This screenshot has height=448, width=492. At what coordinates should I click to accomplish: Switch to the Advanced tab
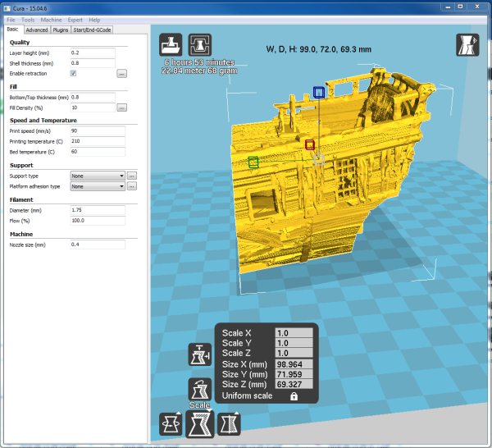pyautogui.click(x=37, y=30)
